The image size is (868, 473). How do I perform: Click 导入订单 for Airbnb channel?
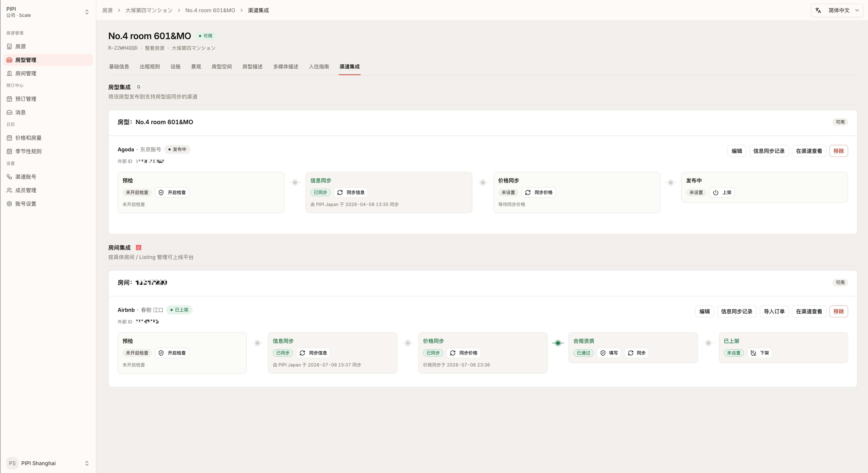click(x=774, y=311)
